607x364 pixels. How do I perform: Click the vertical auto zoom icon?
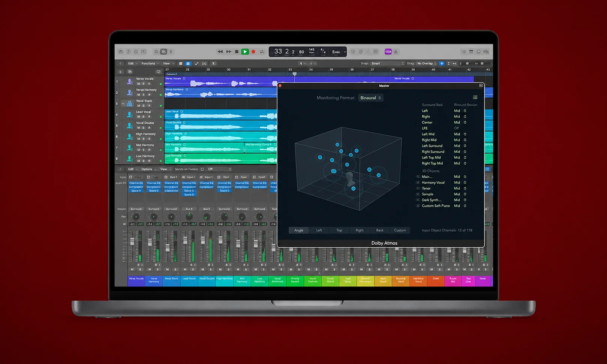coord(448,63)
